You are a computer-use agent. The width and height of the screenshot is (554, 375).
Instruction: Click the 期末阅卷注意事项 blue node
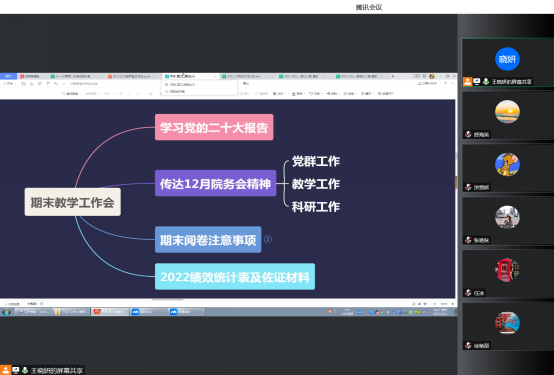point(208,240)
